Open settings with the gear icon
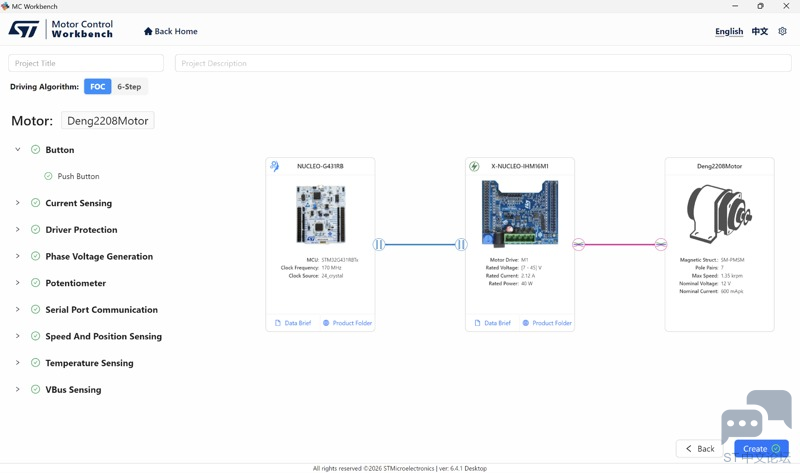Image resolution: width=800 pixels, height=473 pixels. point(782,31)
